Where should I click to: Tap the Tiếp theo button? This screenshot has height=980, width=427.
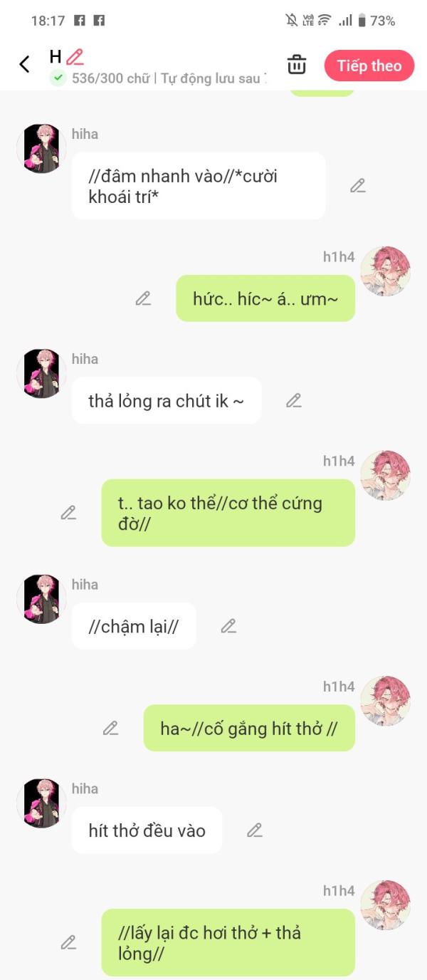coord(369,66)
